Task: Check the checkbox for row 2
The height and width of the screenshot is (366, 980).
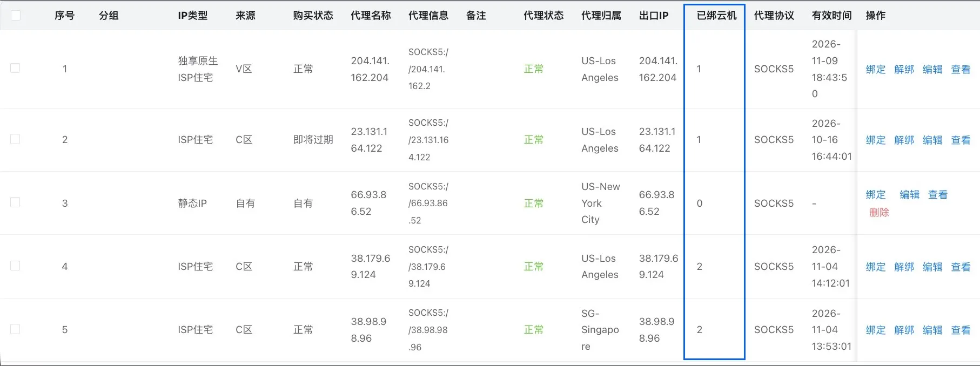Action: pos(15,139)
